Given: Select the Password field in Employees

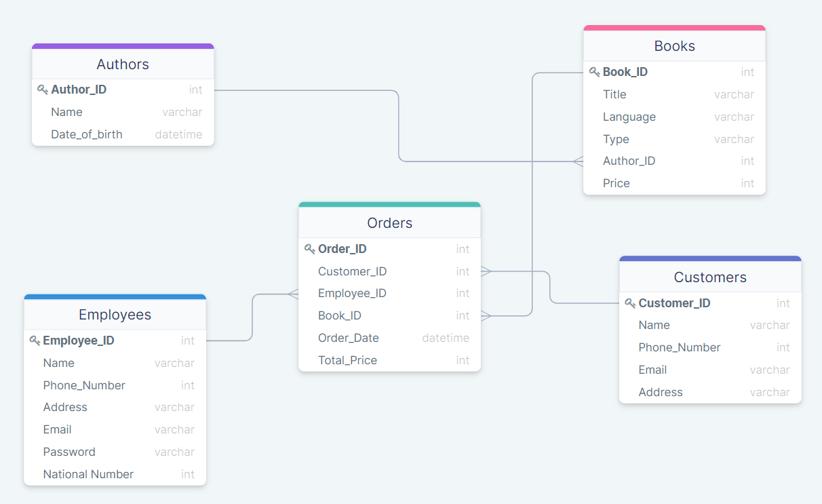Looking at the screenshot, I should 115,452.
